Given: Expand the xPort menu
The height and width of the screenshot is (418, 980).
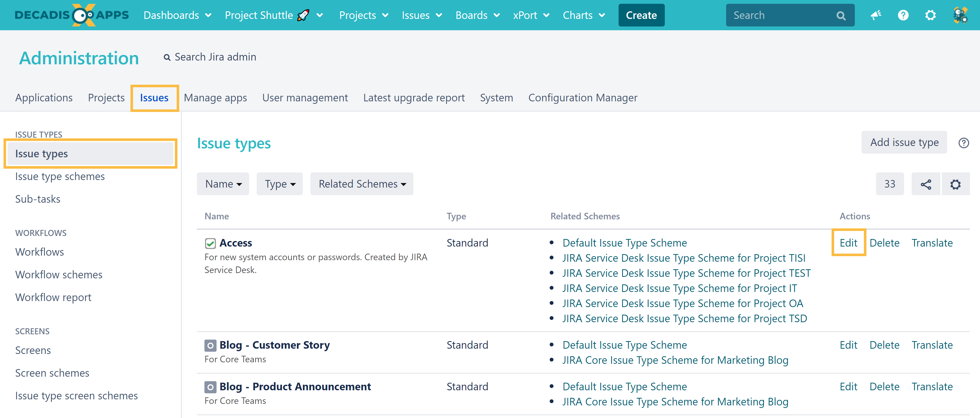Looking at the screenshot, I should click(531, 15).
